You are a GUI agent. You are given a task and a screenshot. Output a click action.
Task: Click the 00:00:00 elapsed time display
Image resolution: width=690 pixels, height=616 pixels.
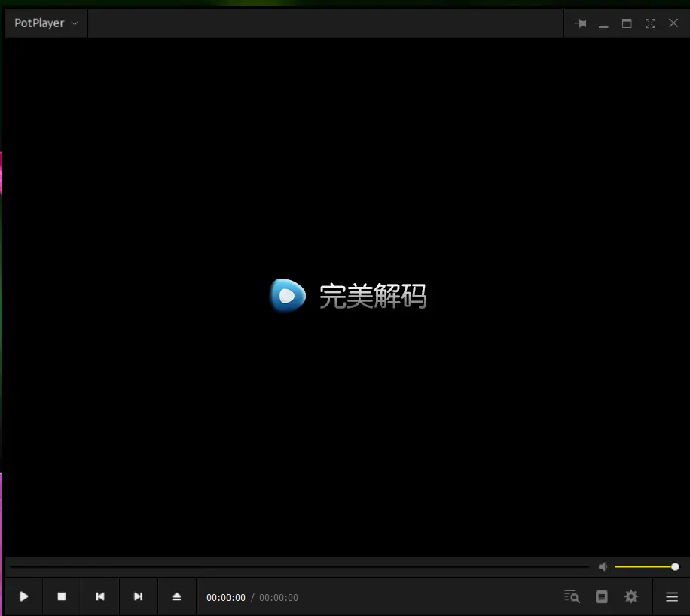(x=226, y=597)
